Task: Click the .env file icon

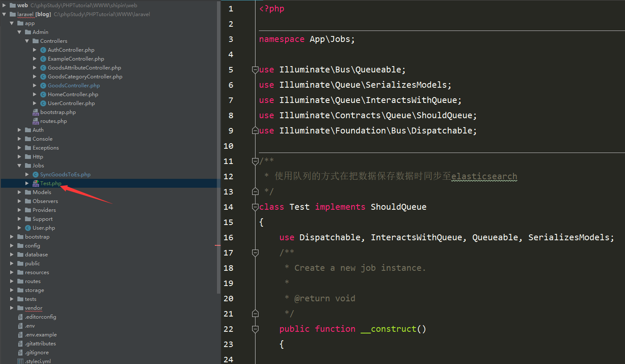Action: pos(20,326)
